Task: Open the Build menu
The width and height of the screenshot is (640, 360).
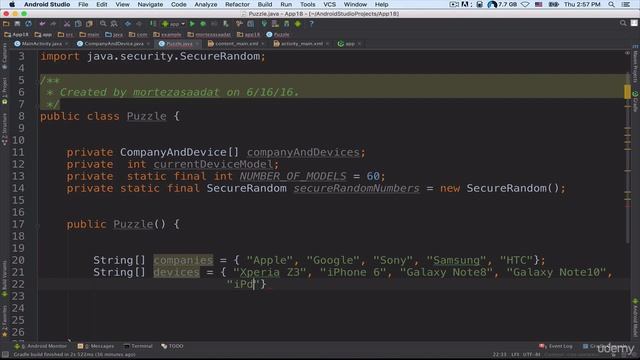Action: click(x=265, y=4)
